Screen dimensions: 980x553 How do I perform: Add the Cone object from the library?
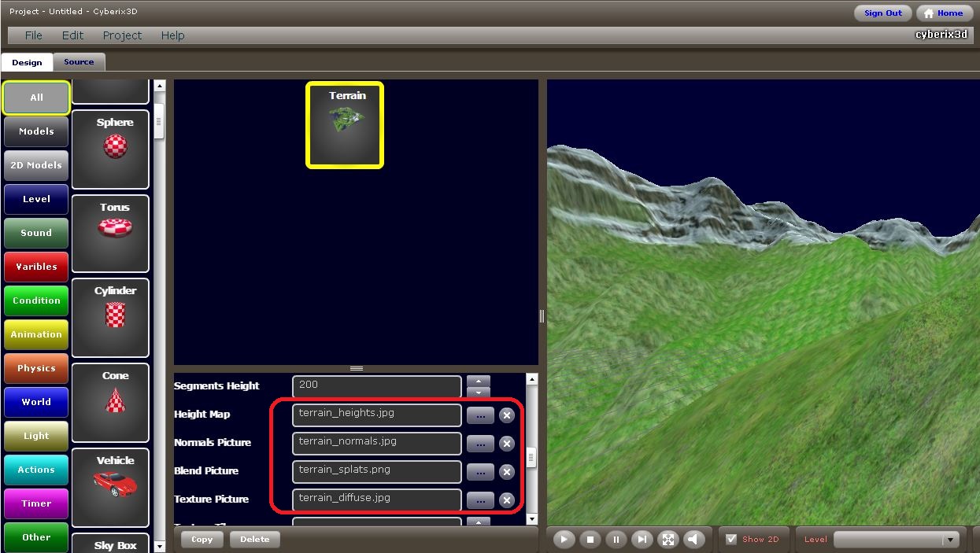coord(110,403)
